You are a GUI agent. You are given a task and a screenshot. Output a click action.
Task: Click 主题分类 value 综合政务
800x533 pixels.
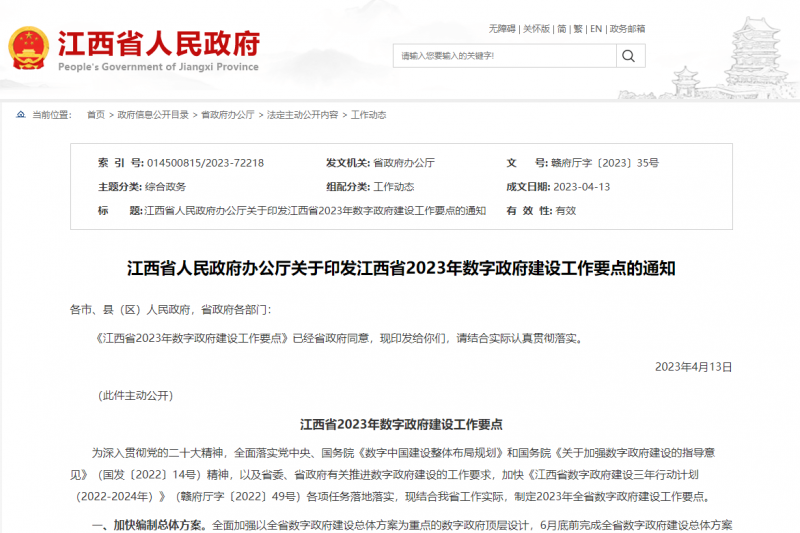click(x=165, y=187)
